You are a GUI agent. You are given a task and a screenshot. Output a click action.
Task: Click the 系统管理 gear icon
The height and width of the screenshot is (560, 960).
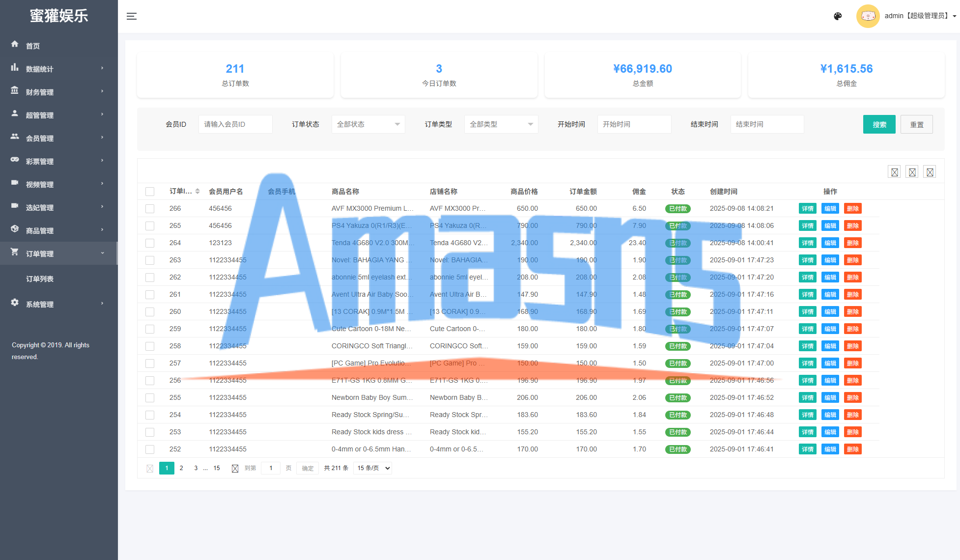(15, 303)
